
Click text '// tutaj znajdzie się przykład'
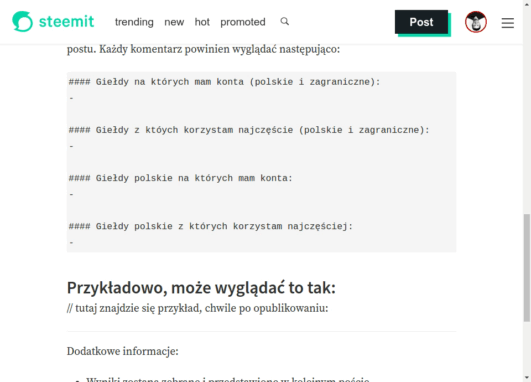[134, 309]
